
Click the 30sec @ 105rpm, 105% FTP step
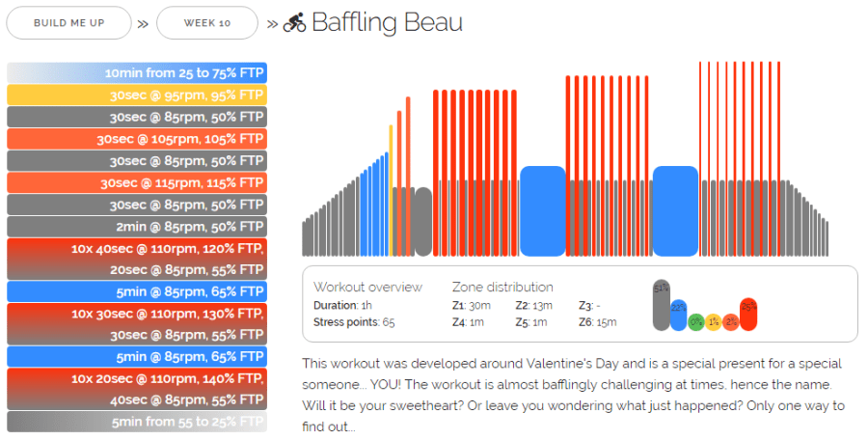click(137, 139)
